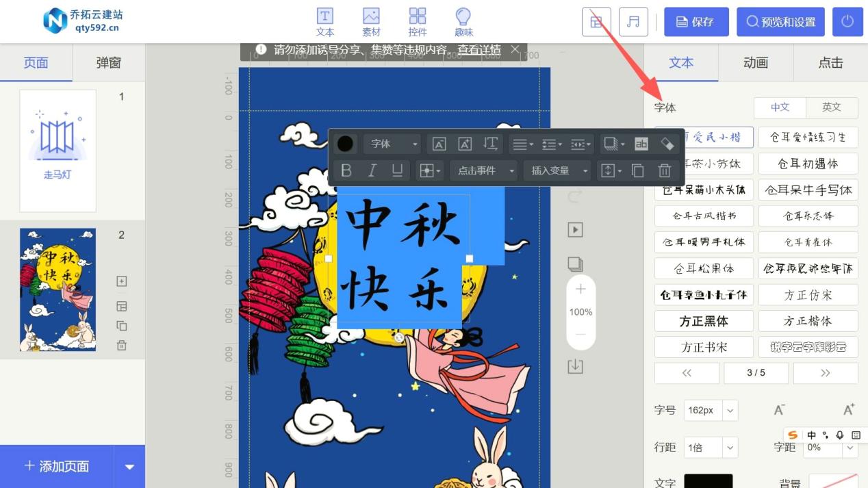Toggle underline formatting
This screenshot has width=868, height=488.
[397, 170]
